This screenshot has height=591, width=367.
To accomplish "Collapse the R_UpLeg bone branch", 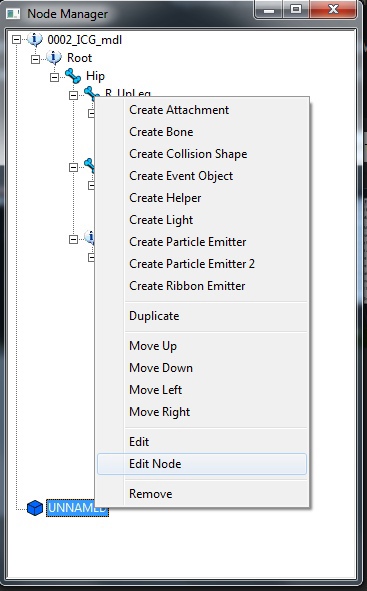I will (x=73, y=95).
